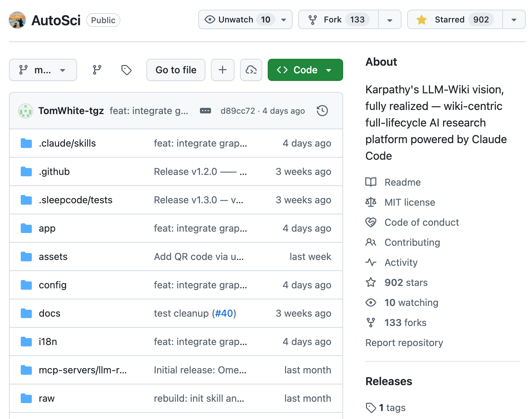
Task: View commit history clock icon
Action: click(x=322, y=111)
